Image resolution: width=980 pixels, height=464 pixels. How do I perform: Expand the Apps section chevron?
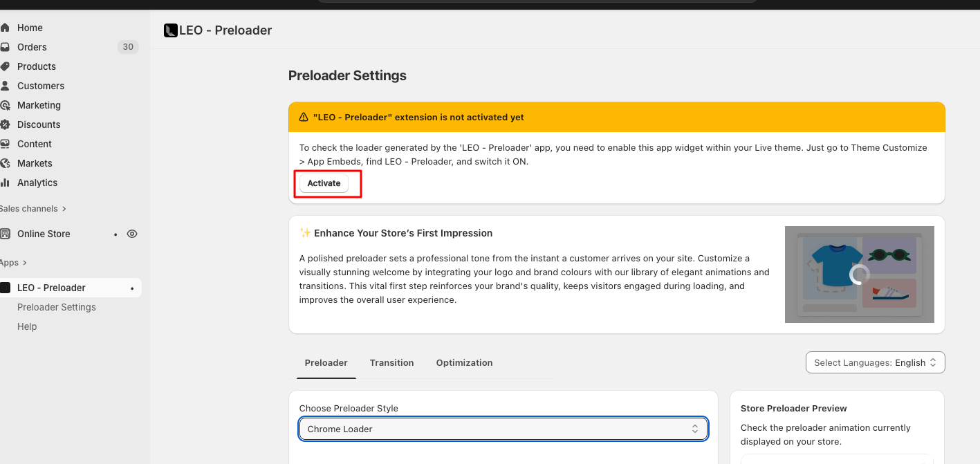pyautogui.click(x=25, y=263)
